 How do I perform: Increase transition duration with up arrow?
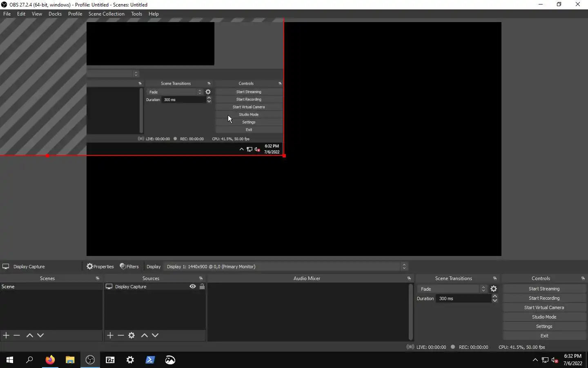495,296
